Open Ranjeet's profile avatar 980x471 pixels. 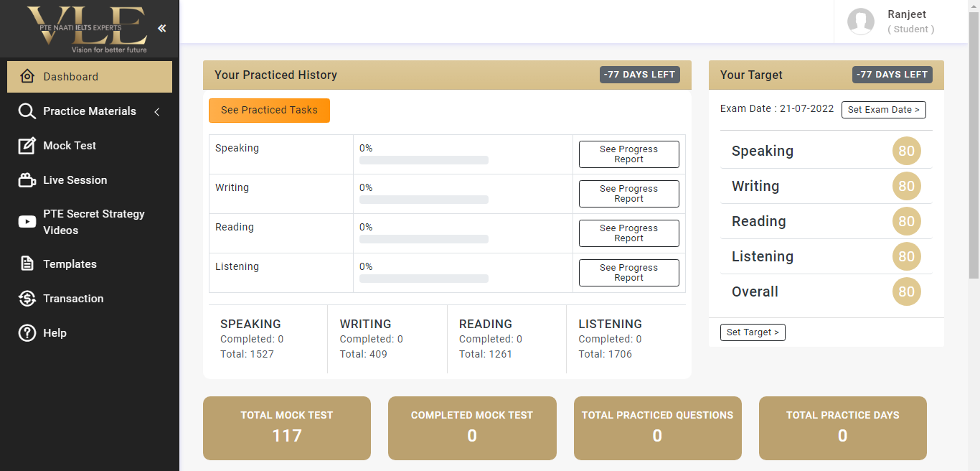861,22
